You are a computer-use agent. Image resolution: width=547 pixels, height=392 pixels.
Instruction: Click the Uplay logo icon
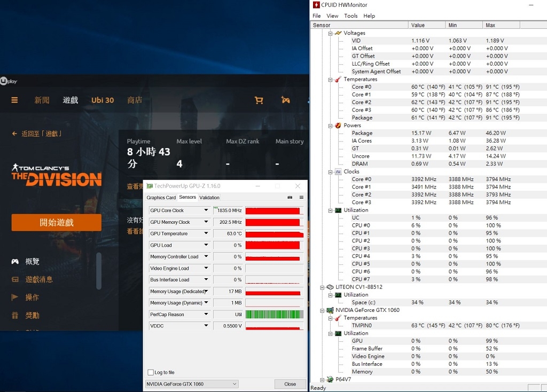click(4, 81)
